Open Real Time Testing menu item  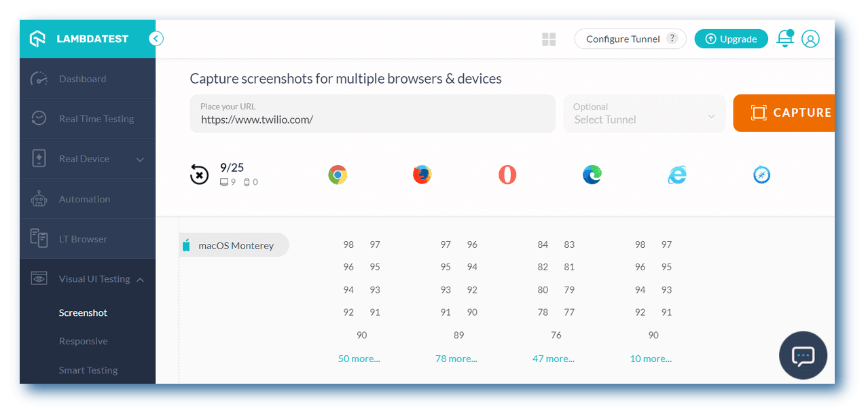[x=88, y=119]
